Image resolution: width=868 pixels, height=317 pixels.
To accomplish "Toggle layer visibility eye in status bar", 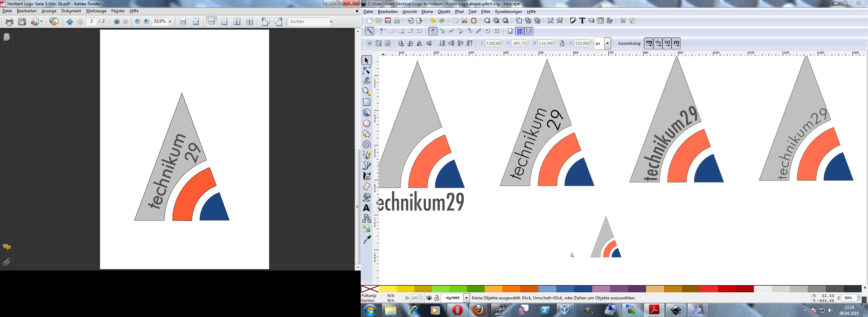I will (x=429, y=298).
